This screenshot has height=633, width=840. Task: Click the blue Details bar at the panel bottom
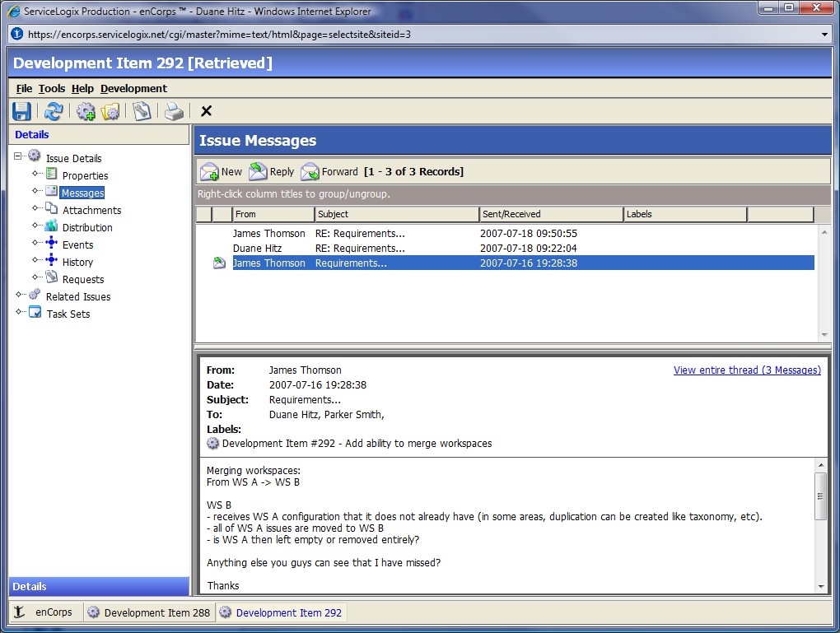coord(99,586)
